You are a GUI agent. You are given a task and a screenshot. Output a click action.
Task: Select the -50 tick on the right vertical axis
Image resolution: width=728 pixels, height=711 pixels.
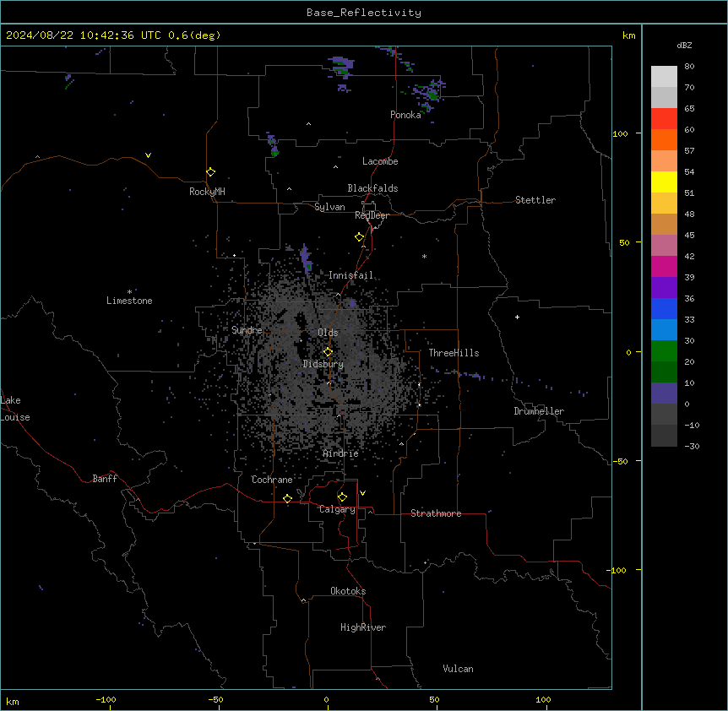[x=620, y=461]
